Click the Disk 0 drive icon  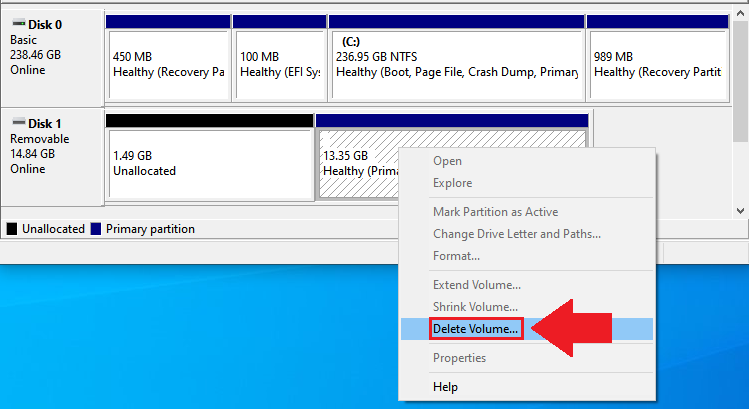coord(19,22)
